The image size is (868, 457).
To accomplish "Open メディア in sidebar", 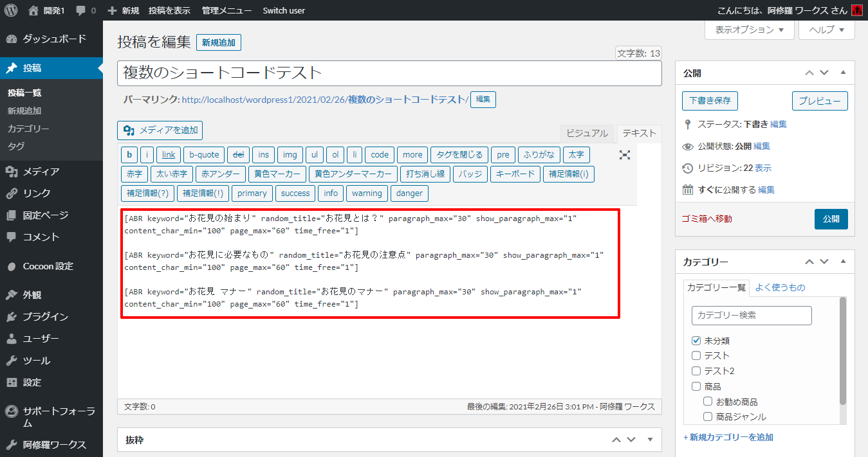I will point(51,172).
